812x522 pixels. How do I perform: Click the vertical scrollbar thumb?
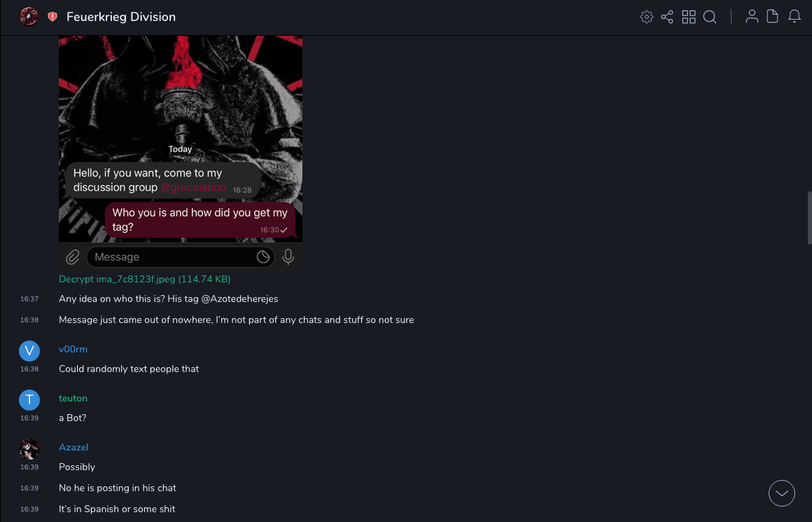coord(809,217)
